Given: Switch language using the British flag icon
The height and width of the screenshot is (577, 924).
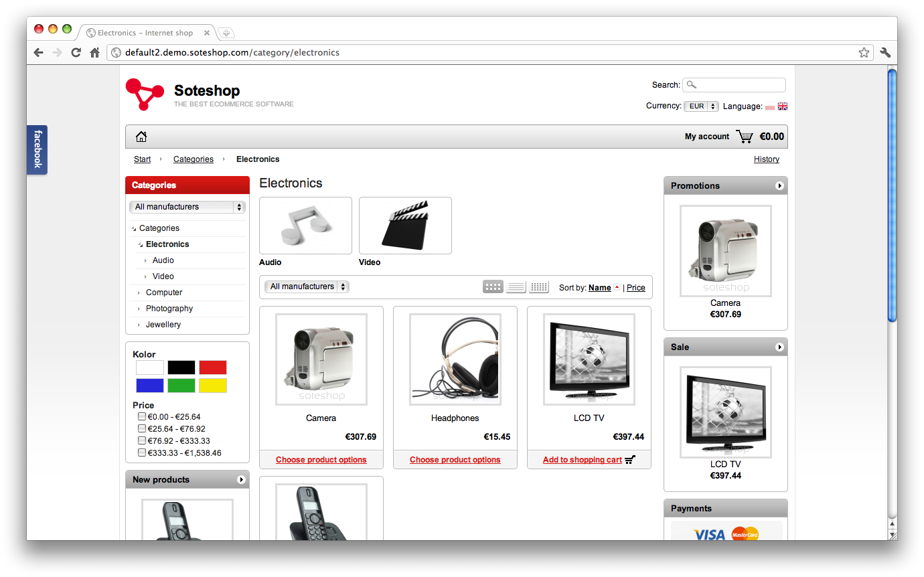Looking at the screenshot, I should 783,106.
